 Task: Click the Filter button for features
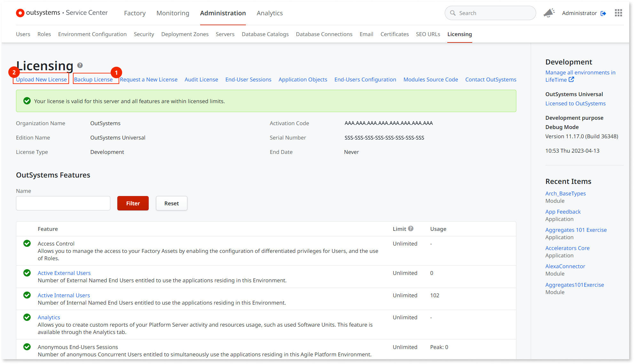(x=133, y=203)
